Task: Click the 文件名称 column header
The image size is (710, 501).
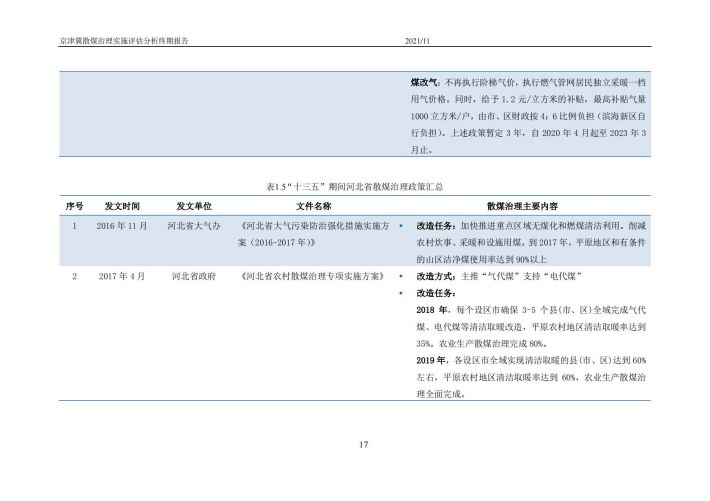Action: (313, 206)
